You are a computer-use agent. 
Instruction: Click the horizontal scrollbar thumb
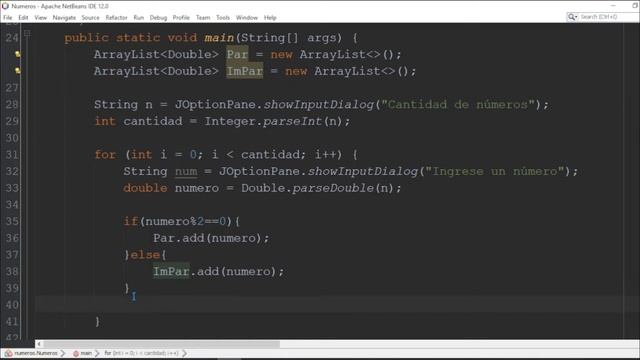coord(162,344)
